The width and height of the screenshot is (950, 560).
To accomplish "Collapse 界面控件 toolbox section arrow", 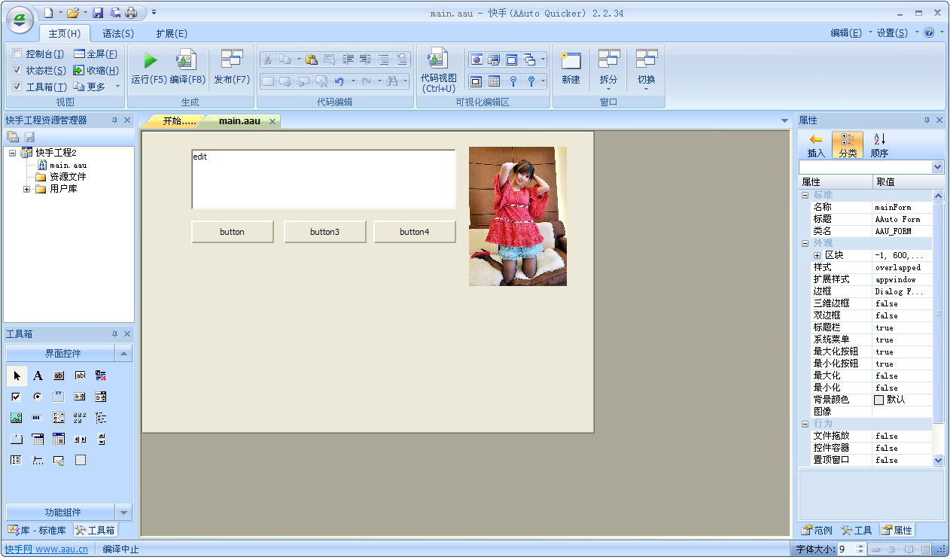I will click(124, 353).
